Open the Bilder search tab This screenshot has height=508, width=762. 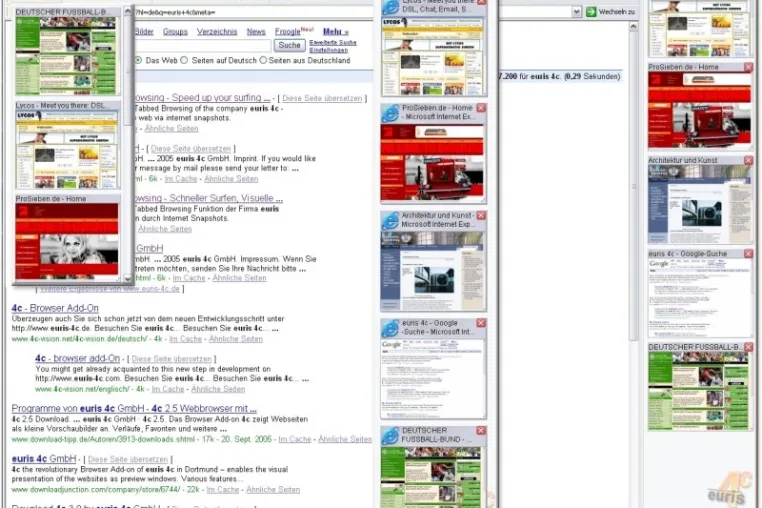point(144,32)
